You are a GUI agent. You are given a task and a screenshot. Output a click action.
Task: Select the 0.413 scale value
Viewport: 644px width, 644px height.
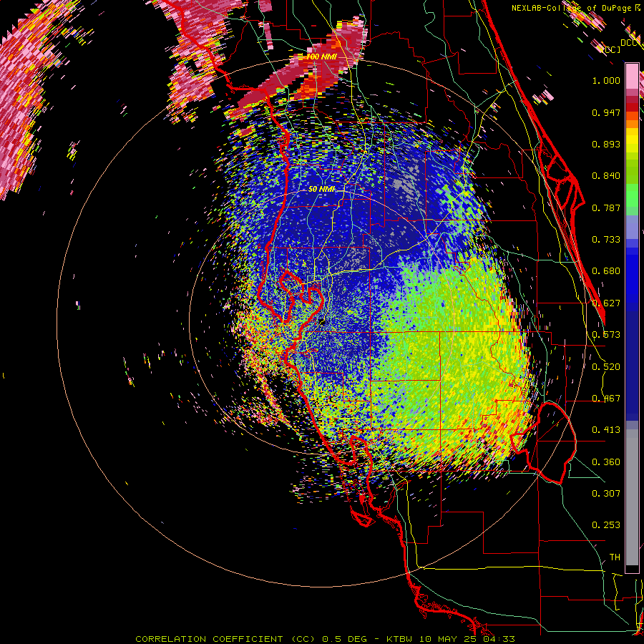click(606, 430)
